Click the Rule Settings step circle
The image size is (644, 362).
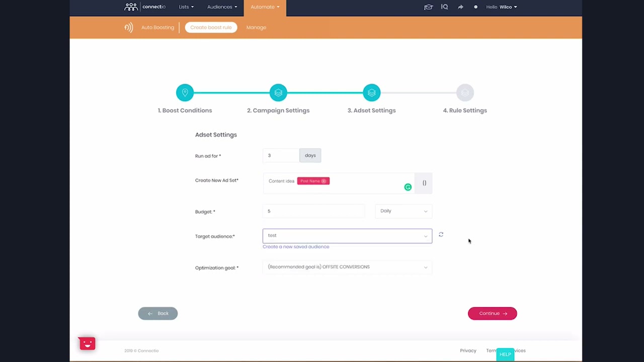click(x=465, y=93)
